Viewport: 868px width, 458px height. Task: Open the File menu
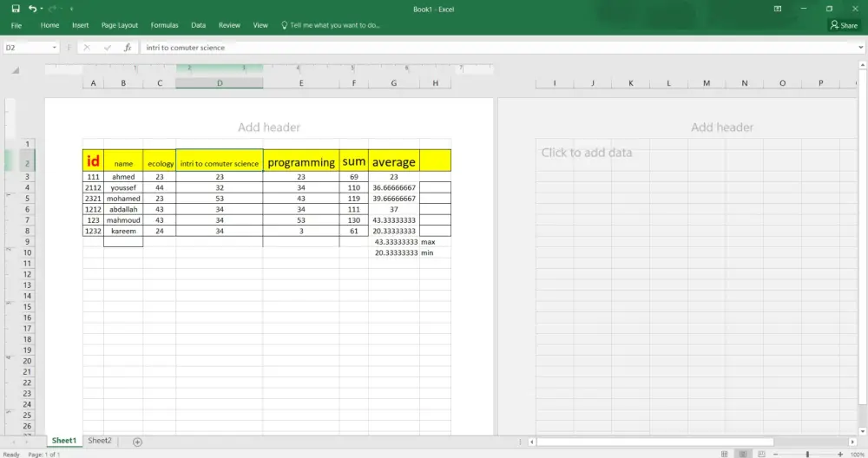pyautogui.click(x=16, y=25)
